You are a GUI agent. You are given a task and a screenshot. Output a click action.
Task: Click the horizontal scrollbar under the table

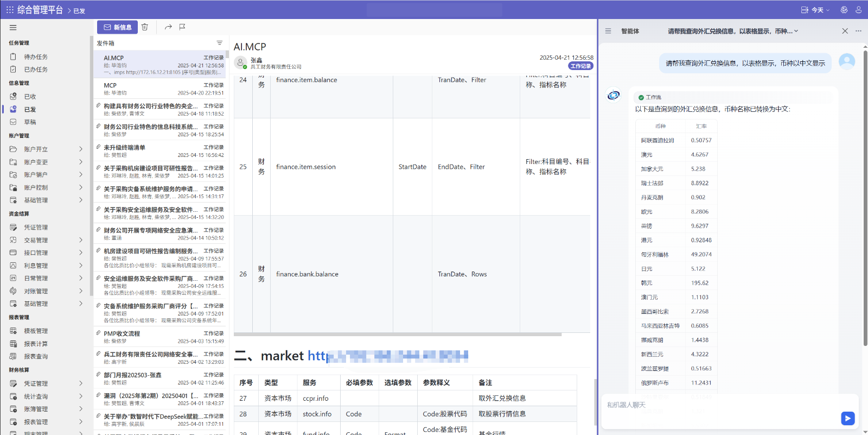tap(397, 335)
